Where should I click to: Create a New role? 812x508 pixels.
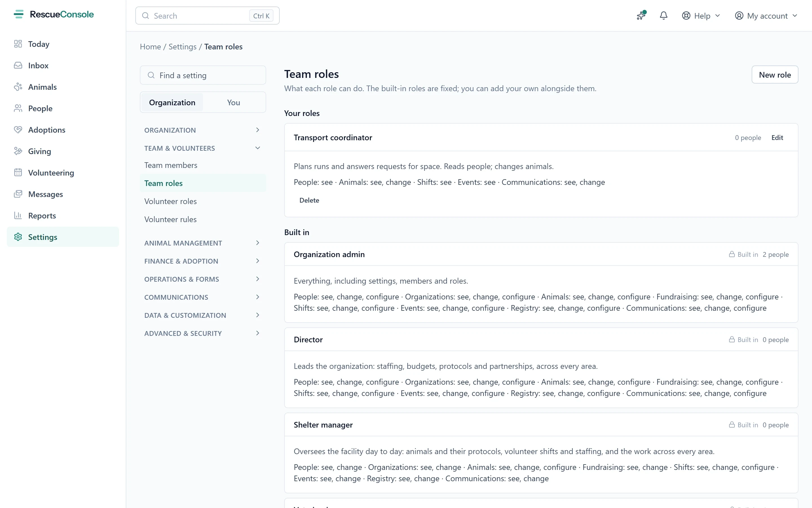775,75
